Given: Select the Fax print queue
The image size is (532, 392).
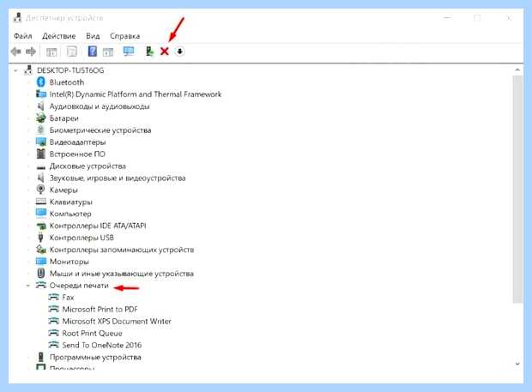Looking at the screenshot, I should tap(68, 298).
